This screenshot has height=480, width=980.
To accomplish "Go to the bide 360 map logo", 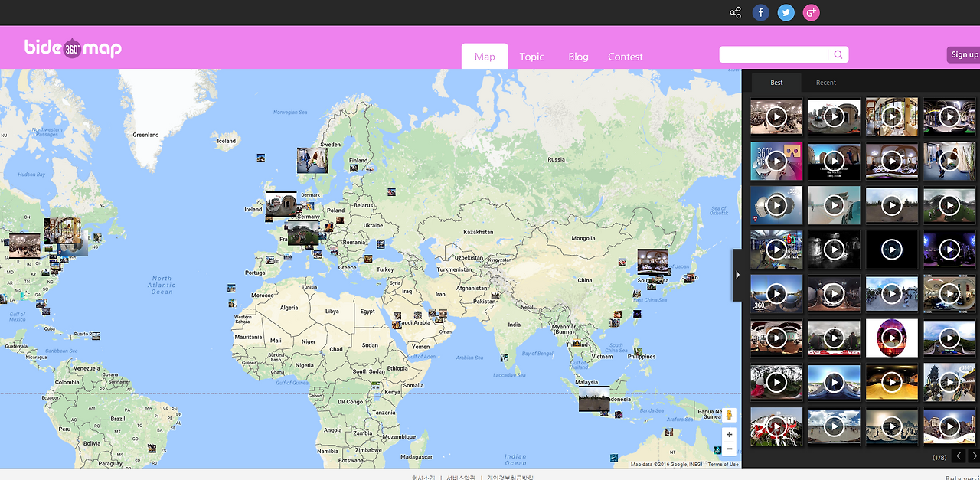I will click(x=73, y=48).
